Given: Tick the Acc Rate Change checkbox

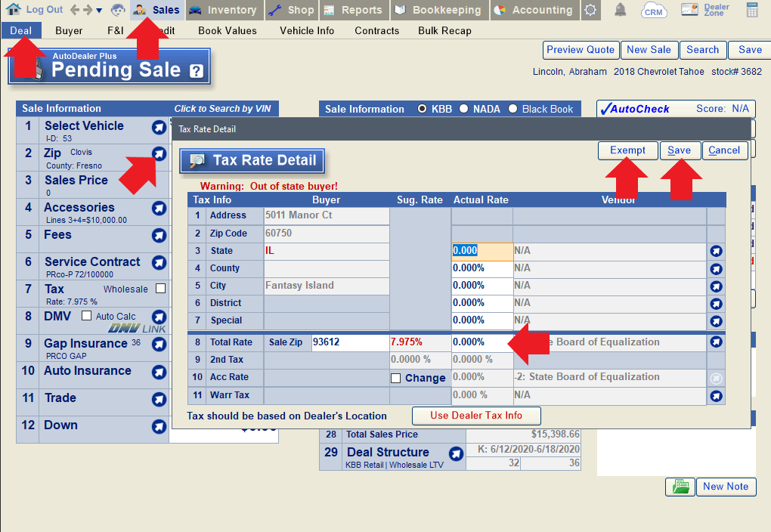Looking at the screenshot, I should coord(395,378).
